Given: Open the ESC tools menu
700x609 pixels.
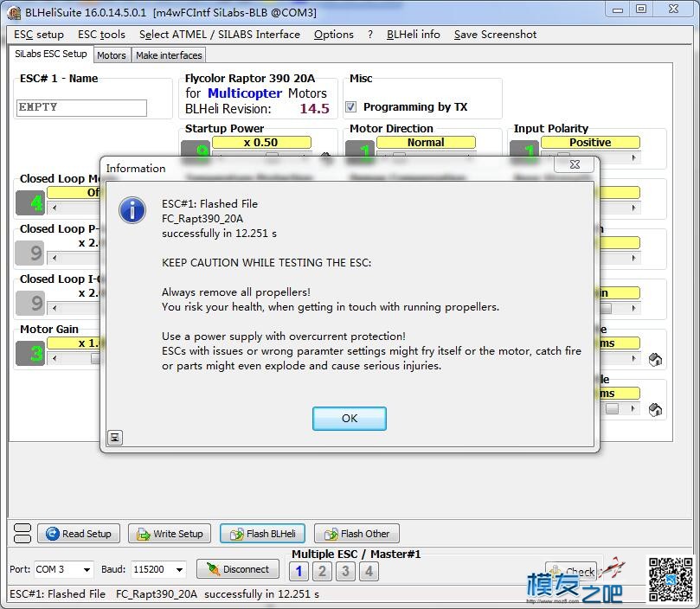Looking at the screenshot, I should coord(101,35).
